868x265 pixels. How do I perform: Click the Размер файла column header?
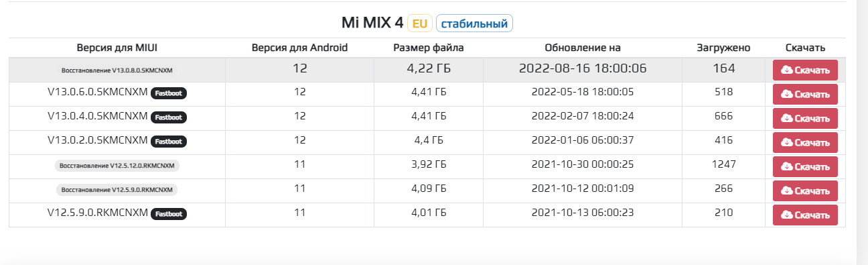click(x=429, y=48)
